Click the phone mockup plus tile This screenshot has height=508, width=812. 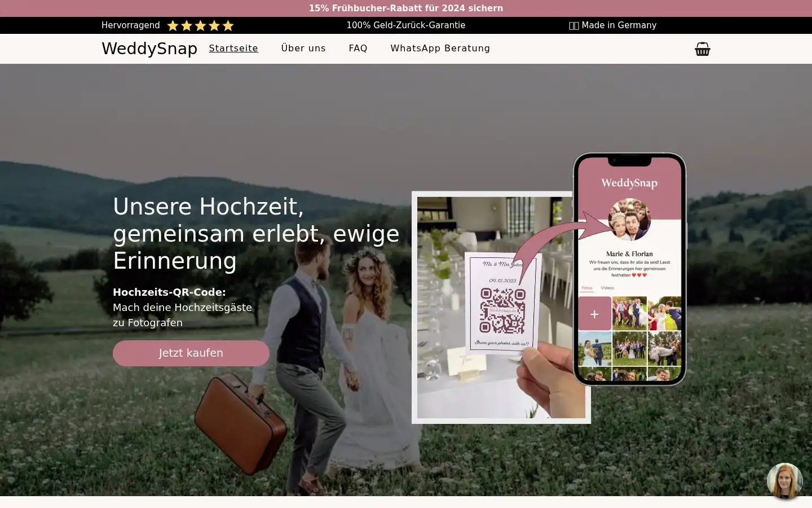[x=594, y=314]
